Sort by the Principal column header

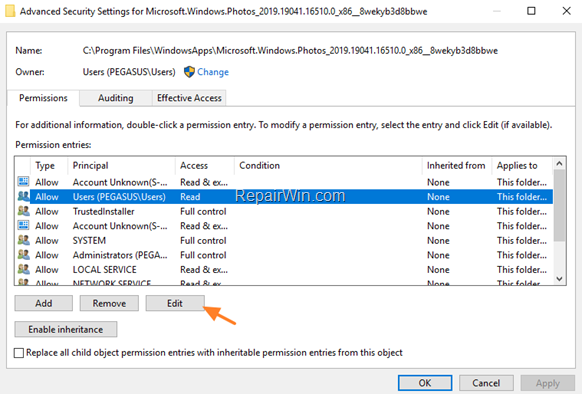91,166
